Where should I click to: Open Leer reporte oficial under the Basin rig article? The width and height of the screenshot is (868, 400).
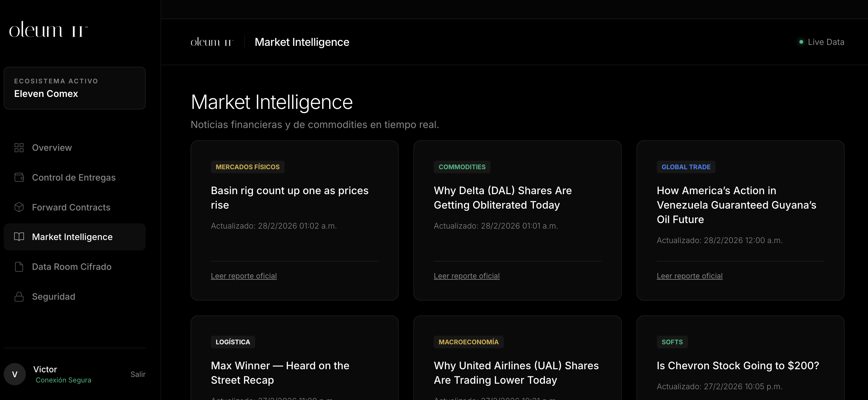(x=244, y=276)
